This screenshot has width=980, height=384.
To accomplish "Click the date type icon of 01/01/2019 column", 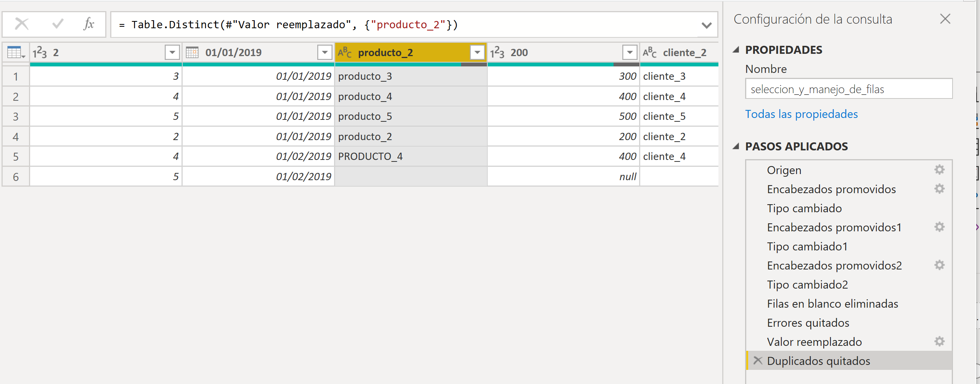I will (x=192, y=52).
